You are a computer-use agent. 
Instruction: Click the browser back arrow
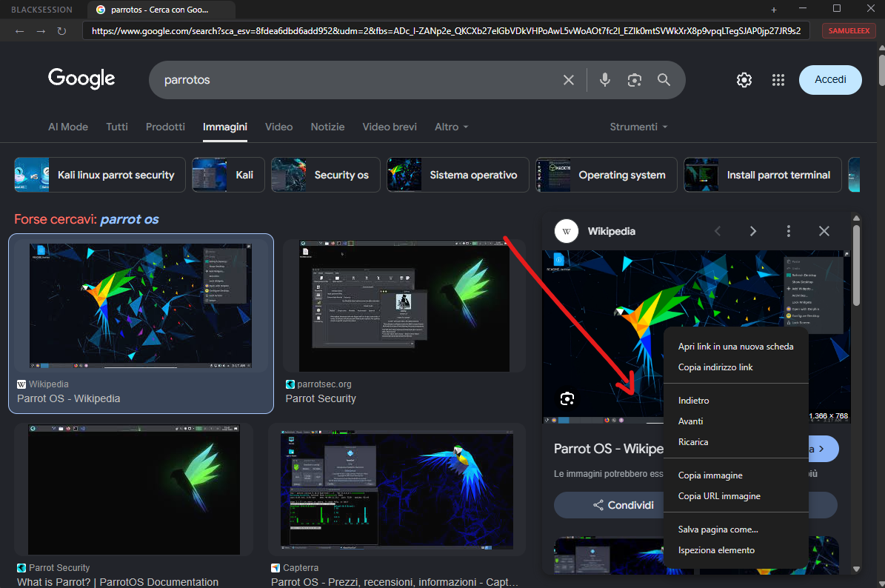click(20, 31)
